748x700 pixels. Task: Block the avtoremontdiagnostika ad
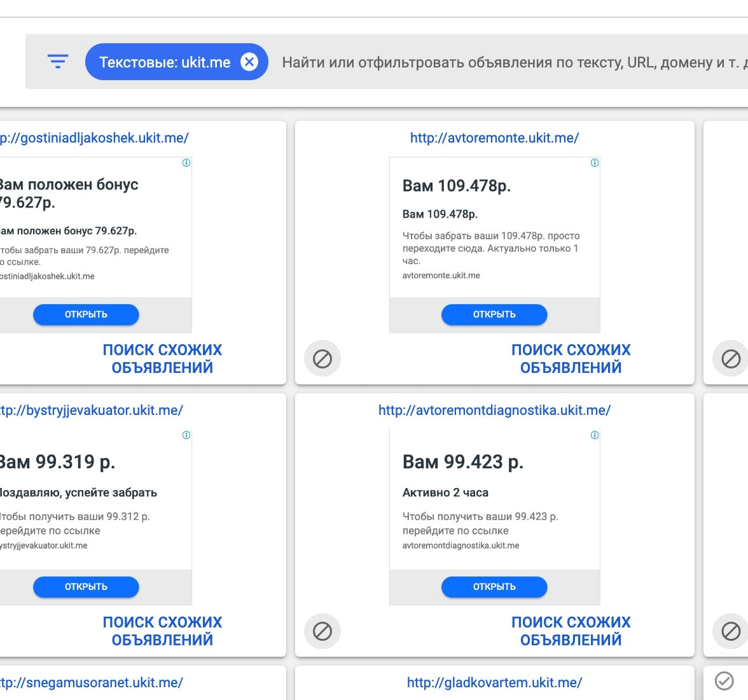322,631
